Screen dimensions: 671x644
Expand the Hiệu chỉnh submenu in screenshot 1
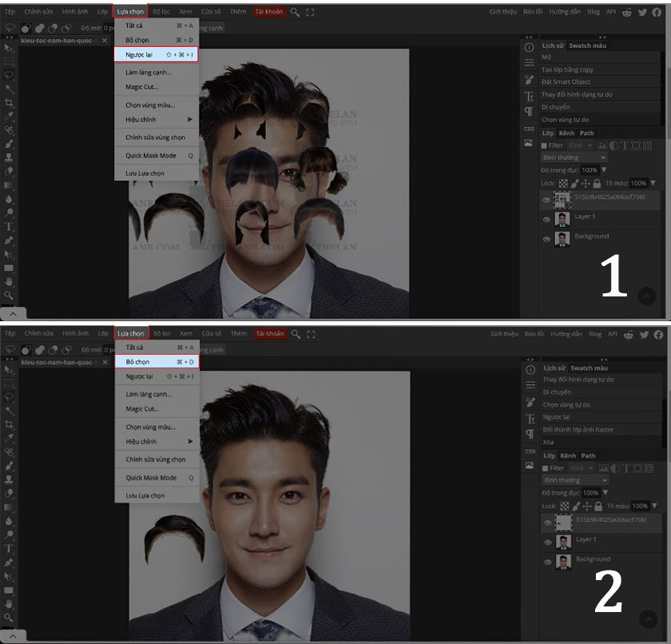click(x=157, y=119)
